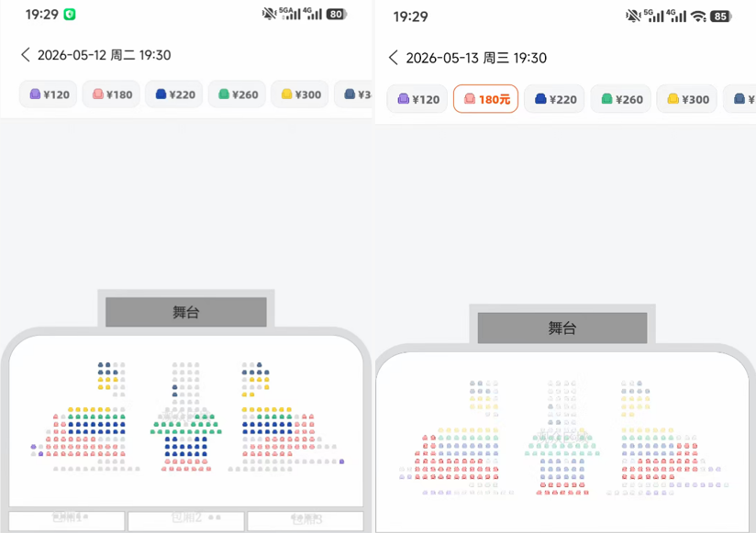This screenshot has height=533, width=756.
Task: Tap the 舞台 stage block on left map
Action: coord(186,312)
